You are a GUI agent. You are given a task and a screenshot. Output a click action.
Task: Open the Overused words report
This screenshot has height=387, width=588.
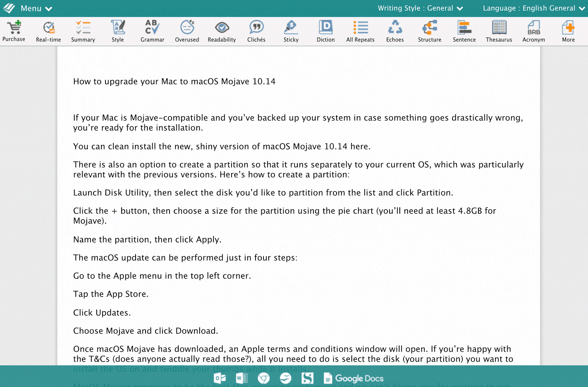tap(187, 31)
